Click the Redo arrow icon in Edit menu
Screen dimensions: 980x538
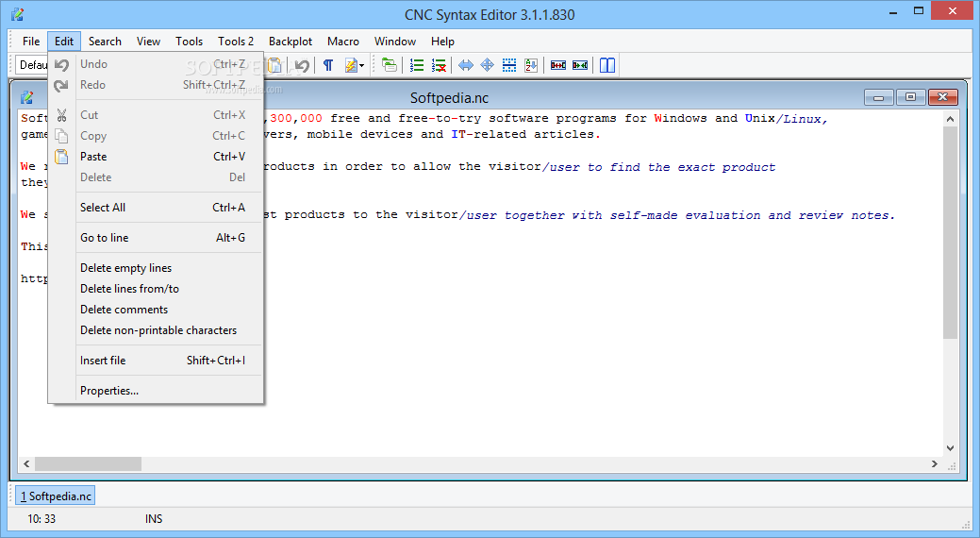tap(61, 85)
